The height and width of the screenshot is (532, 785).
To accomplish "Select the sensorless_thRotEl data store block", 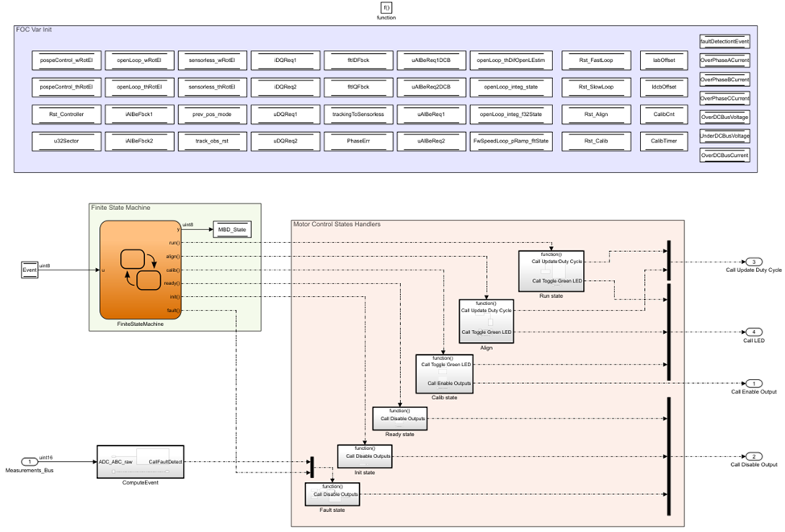I will (213, 87).
